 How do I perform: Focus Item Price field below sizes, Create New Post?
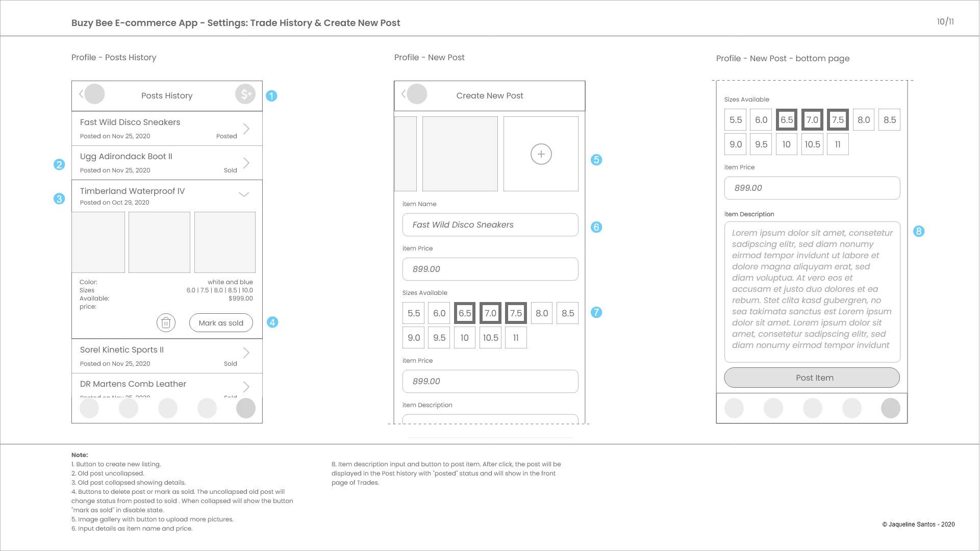point(490,382)
